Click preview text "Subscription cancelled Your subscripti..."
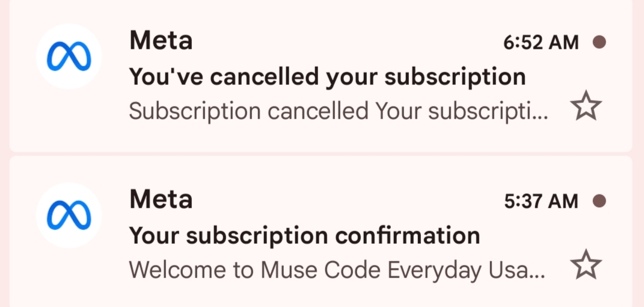The height and width of the screenshot is (307, 644). 339,111
